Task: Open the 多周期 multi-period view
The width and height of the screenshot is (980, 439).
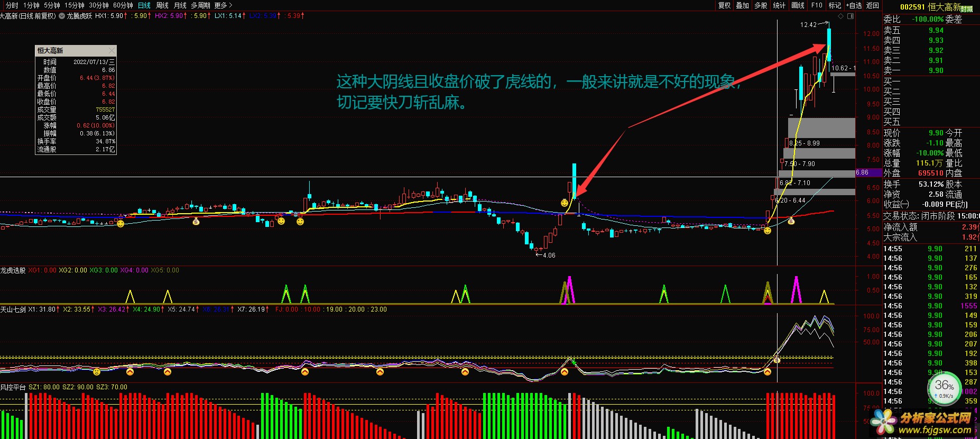Action: click(x=200, y=5)
